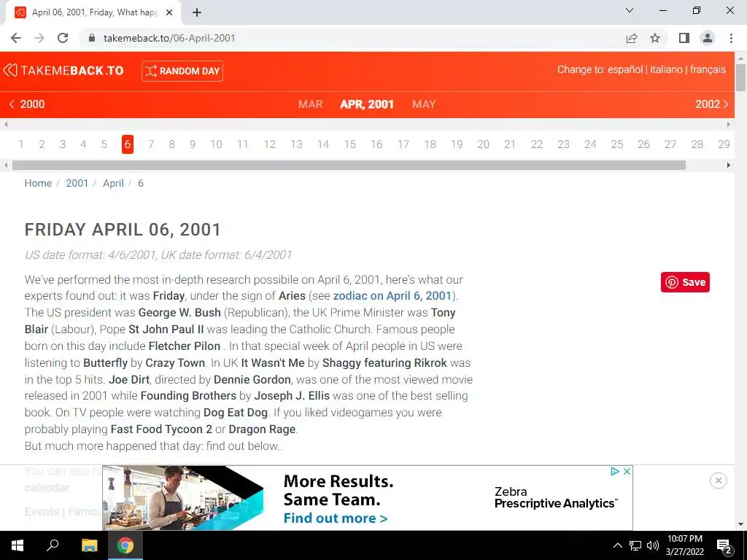This screenshot has width=747, height=560.
Task: Switch language to italiano
Action: pyautogui.click(x=666, y=69)
